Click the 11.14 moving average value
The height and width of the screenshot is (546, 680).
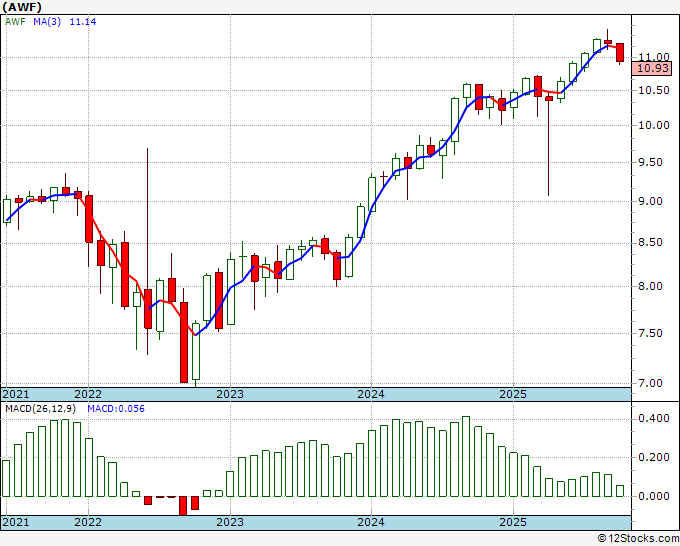[x=83, y=22]
